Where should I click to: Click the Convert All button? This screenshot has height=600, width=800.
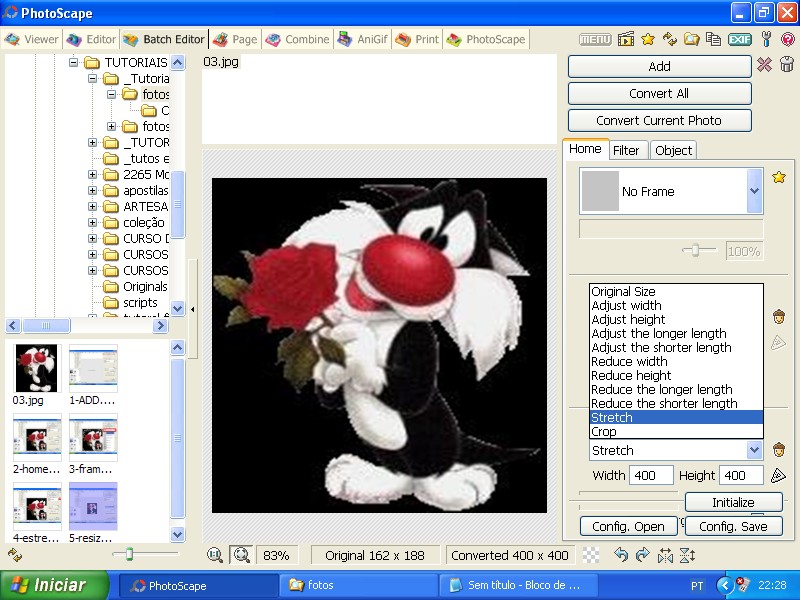coord(659,93)
